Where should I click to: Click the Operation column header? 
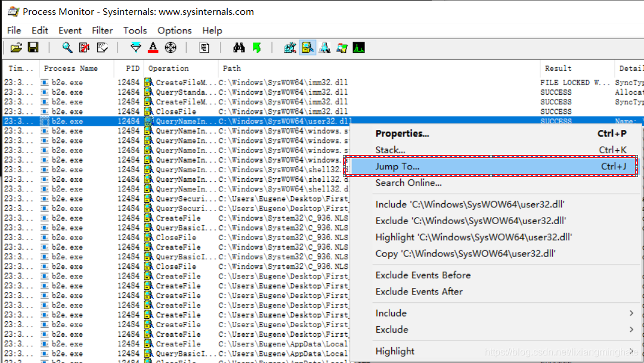(181, 68)
